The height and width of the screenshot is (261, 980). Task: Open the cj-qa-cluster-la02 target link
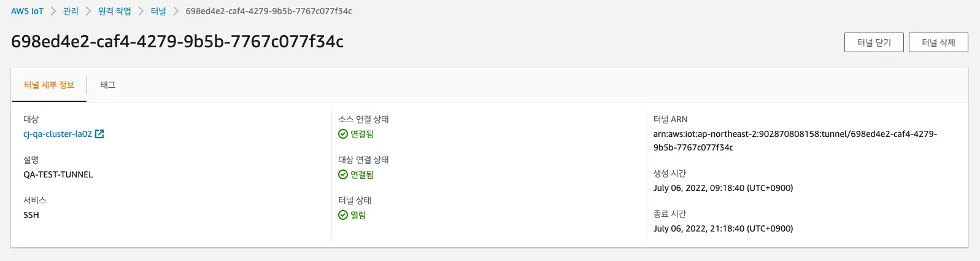click(58, 134)
